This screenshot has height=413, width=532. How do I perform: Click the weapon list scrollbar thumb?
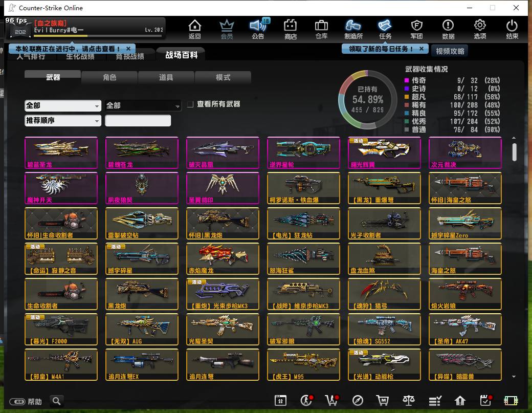click(x=514, y=152)
